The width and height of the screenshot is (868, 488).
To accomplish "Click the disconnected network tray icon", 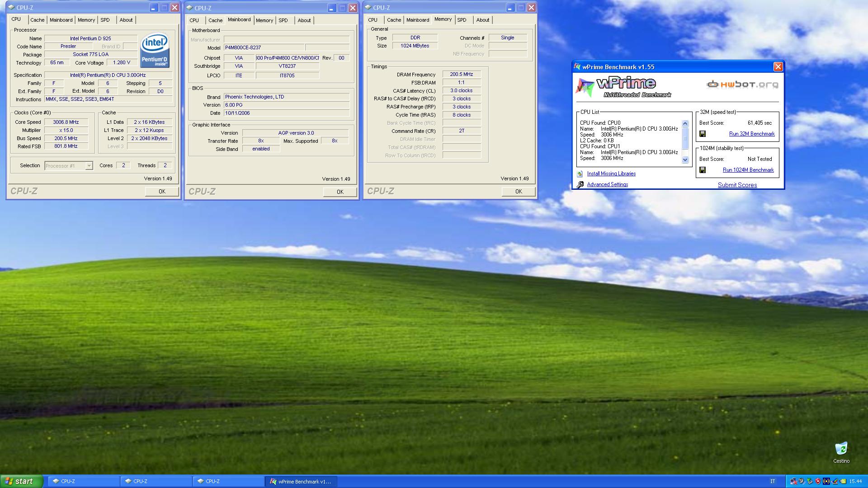I will coord(793,481).
